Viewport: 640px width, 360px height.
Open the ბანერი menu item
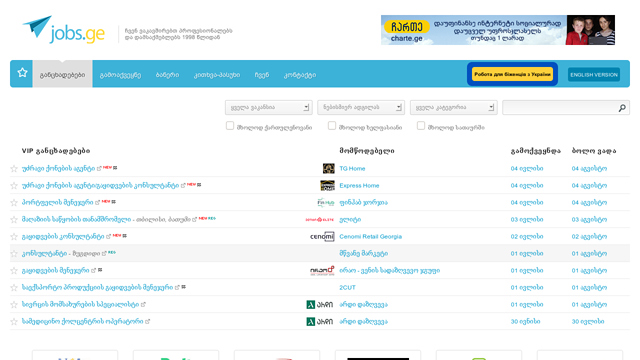(167, 75)
